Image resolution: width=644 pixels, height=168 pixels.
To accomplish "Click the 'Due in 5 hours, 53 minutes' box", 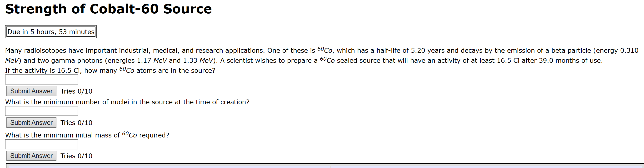I will 50,31.
